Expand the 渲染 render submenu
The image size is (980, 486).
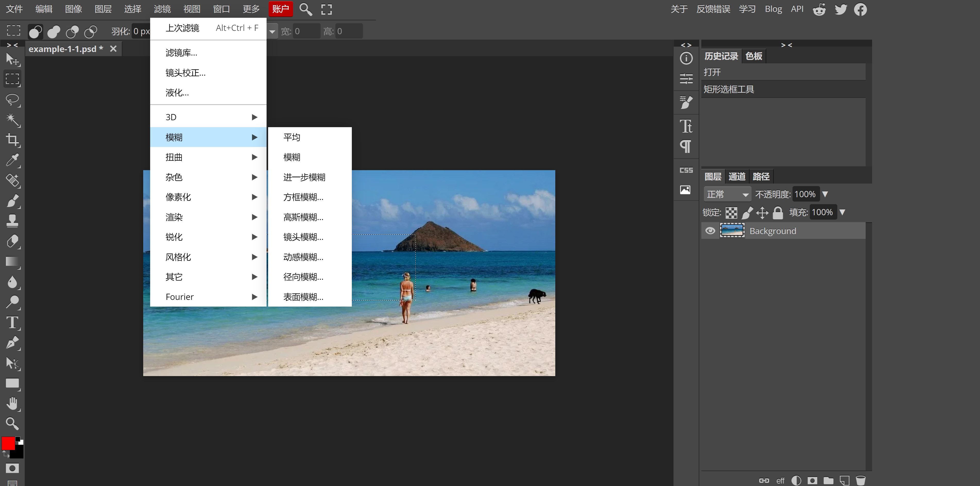tap(208, 217)
